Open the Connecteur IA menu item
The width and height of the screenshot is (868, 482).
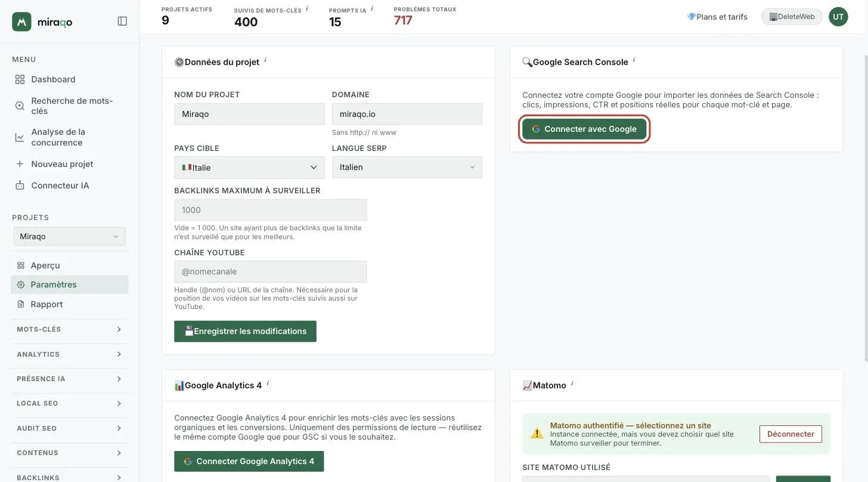pyautogui.click(x=60, y=186)
